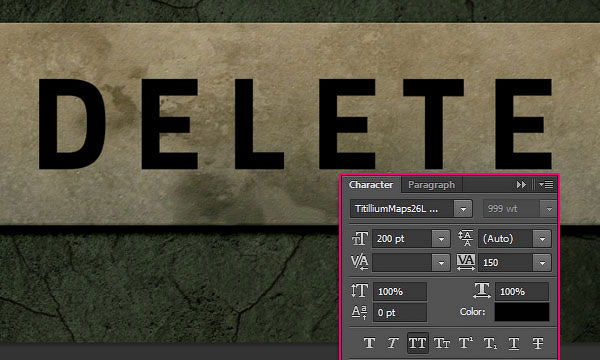Switch to the Paragraph tab
600x360 pixels.
point(431,185)
